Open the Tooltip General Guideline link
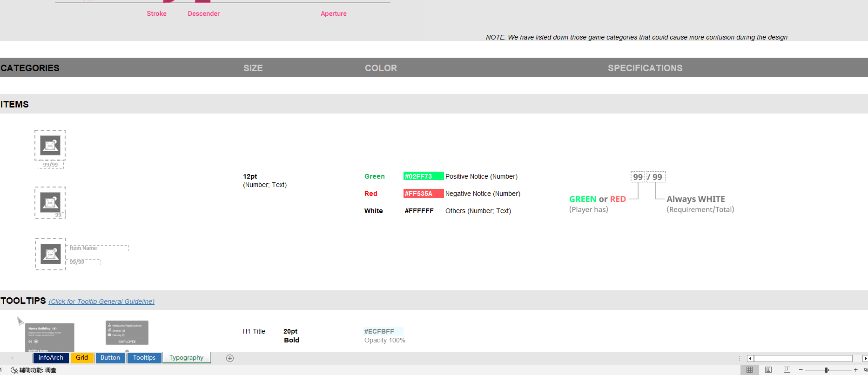 click(x=101, y=301)
